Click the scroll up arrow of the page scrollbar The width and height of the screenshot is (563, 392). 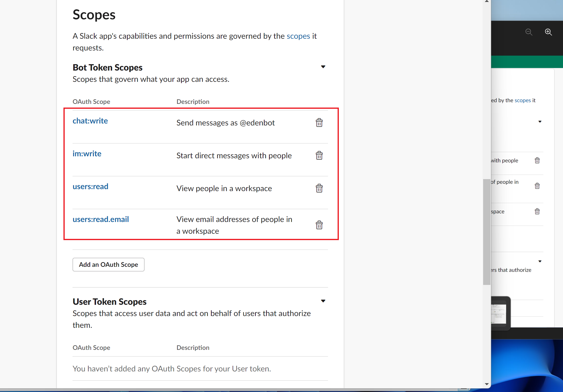click(487, 1)
